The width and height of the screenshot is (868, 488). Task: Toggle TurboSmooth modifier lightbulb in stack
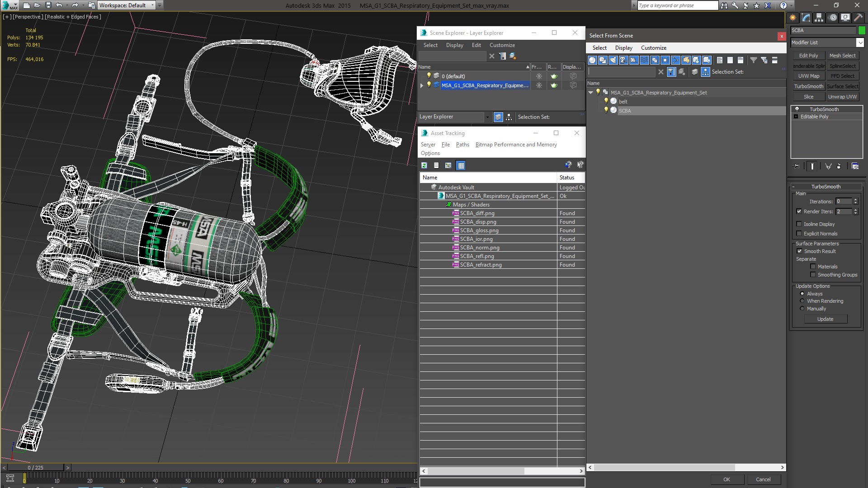797,109
